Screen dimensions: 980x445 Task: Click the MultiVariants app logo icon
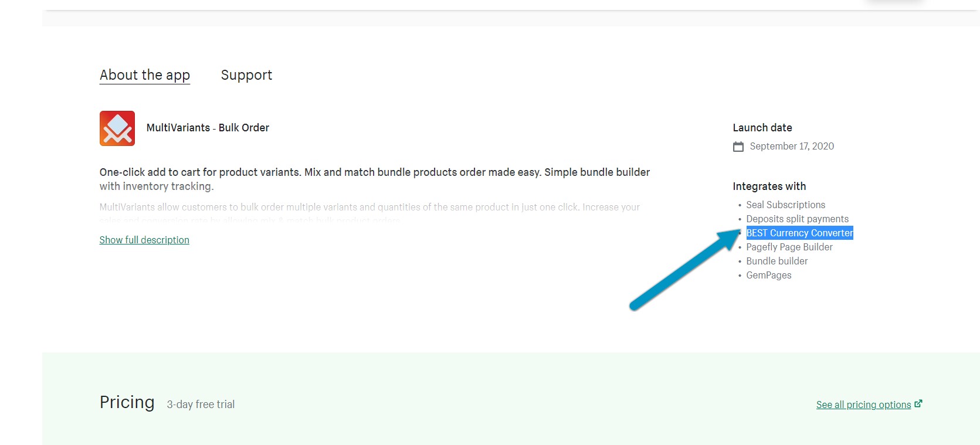[117, 128]
